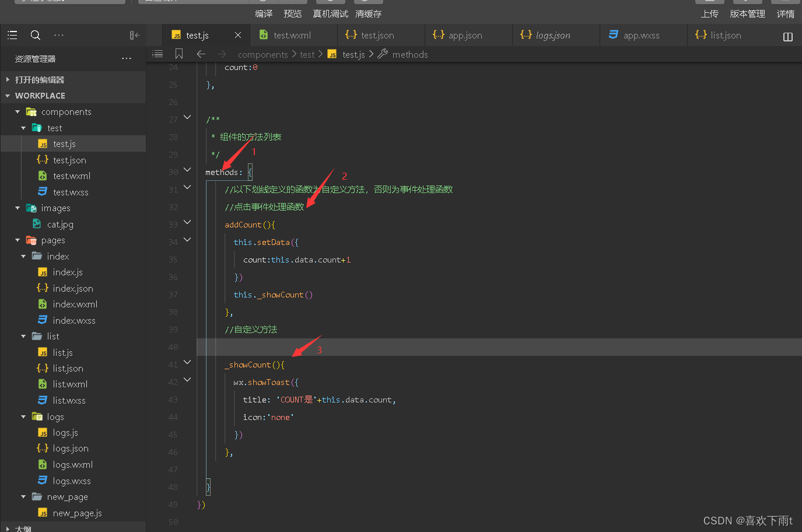Image resolution: width=802 pixels, height=532 pixels.
Task: Place cursor on line 40
Action: pyautogui.click(x=499, y=347)
